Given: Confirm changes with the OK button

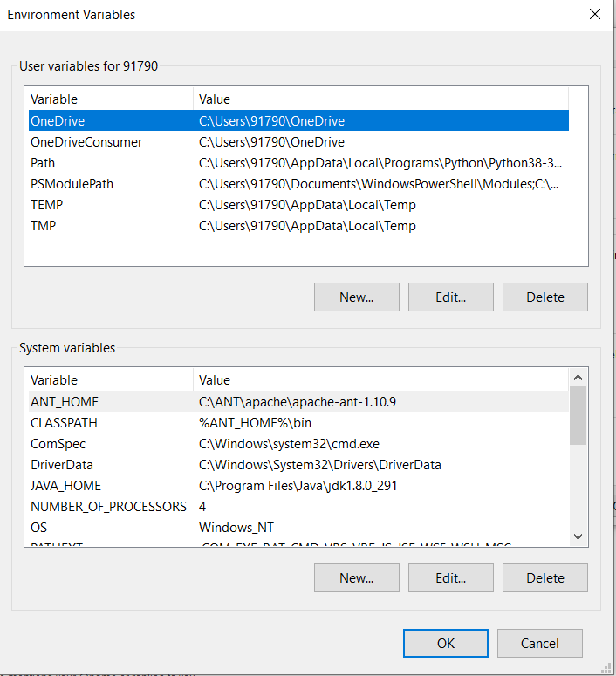Looking at the screenshot, I should tap(446, 643).
